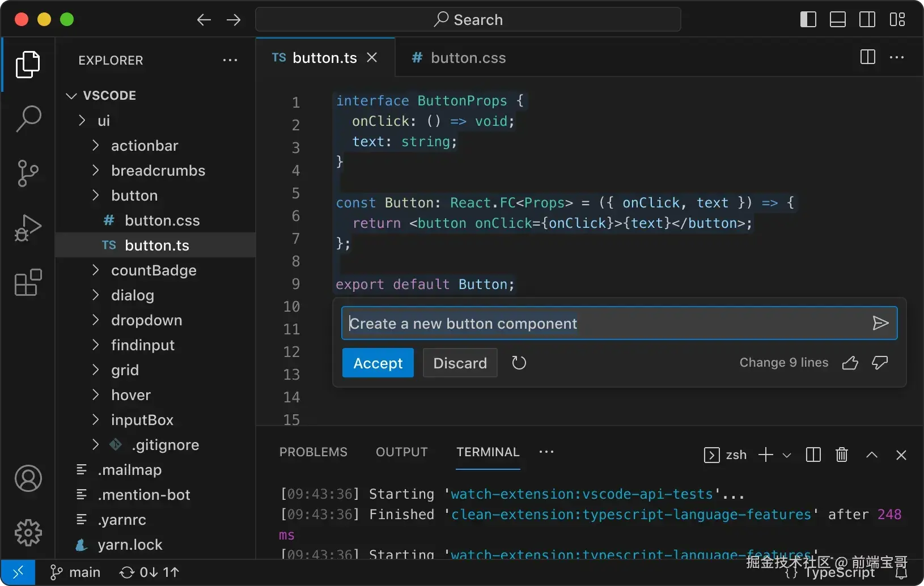This screenshot has height=586, width=924.
Task: Toggle the primary sidebar visibility
Action: (809, 19)
